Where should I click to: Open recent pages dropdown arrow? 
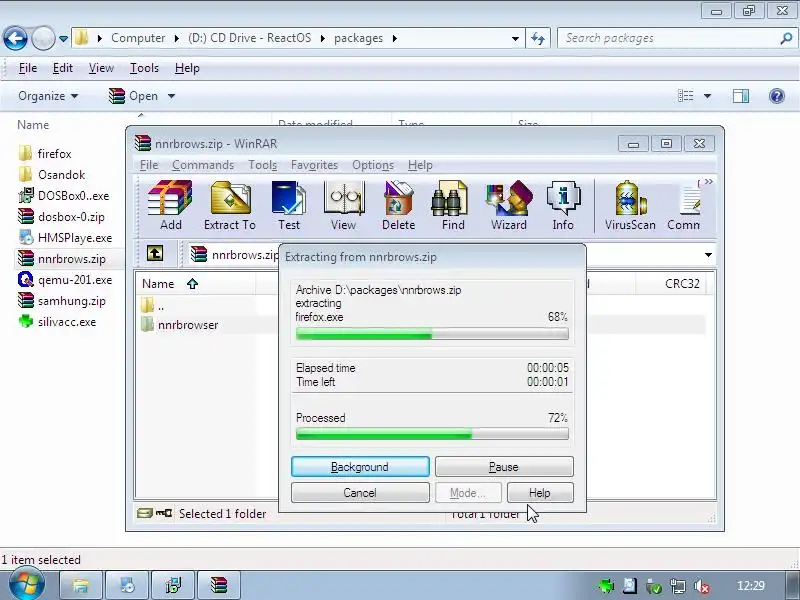coord(63,39)
